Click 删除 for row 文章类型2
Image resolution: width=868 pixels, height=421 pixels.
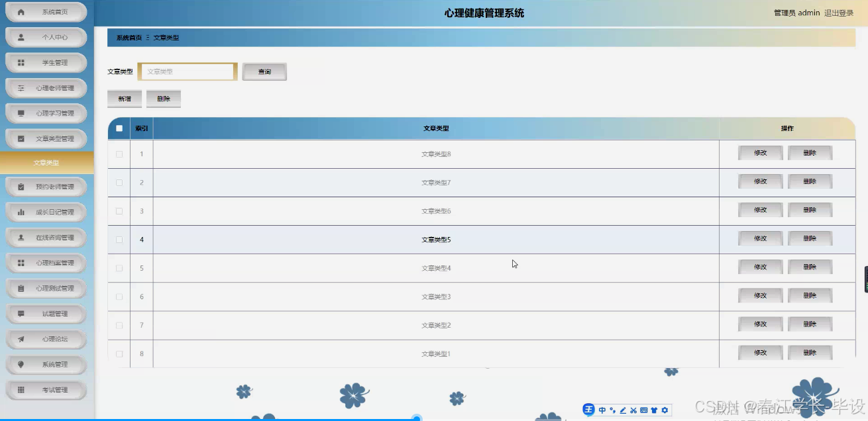pyautogui.click(x=810, y=324)
